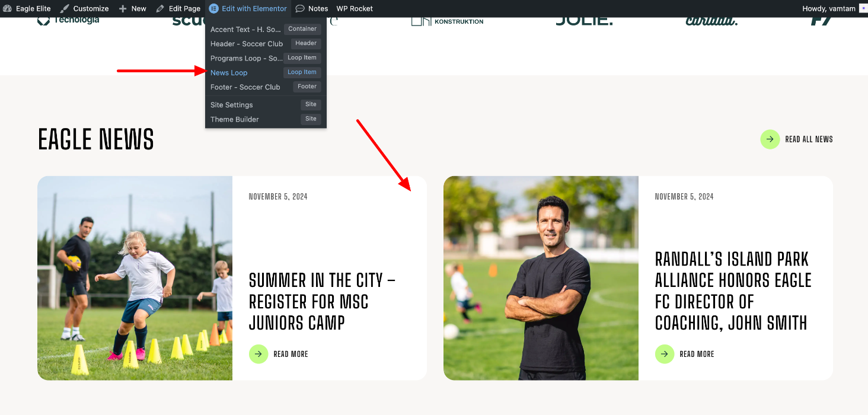
Task: Open the New content dropdown
Action: 132,8
